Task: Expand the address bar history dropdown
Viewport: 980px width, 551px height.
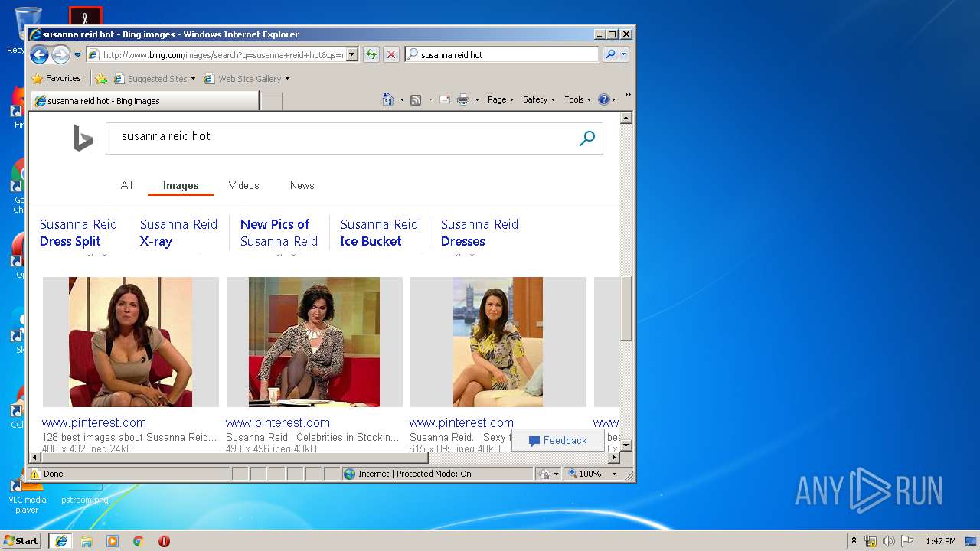Action: pyautogui.click(x=352, y=54)
